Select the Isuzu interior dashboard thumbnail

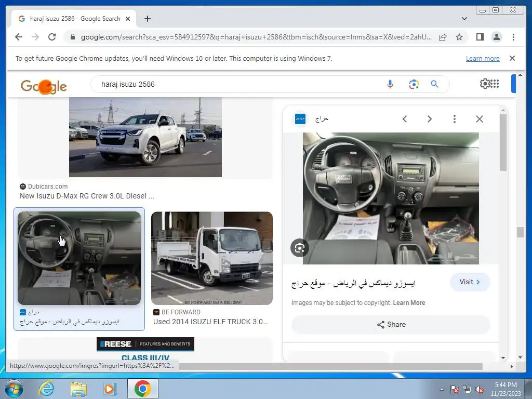pos(79,258)
